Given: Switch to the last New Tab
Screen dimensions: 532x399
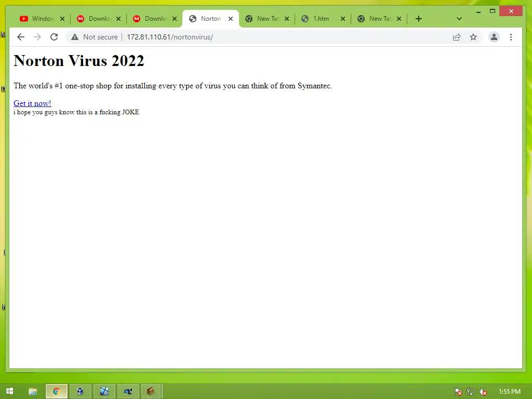Looking at the screenshot, I should tap(379, 19).
